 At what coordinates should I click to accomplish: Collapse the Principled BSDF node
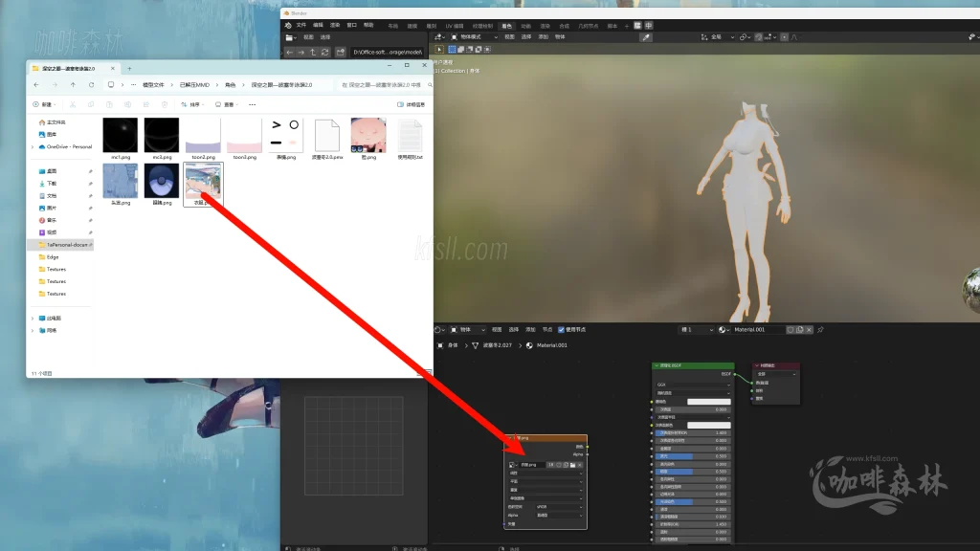coord(657,365)
